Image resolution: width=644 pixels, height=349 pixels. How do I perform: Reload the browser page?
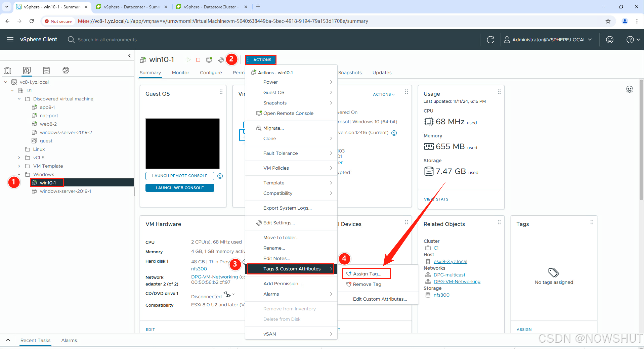32,21
